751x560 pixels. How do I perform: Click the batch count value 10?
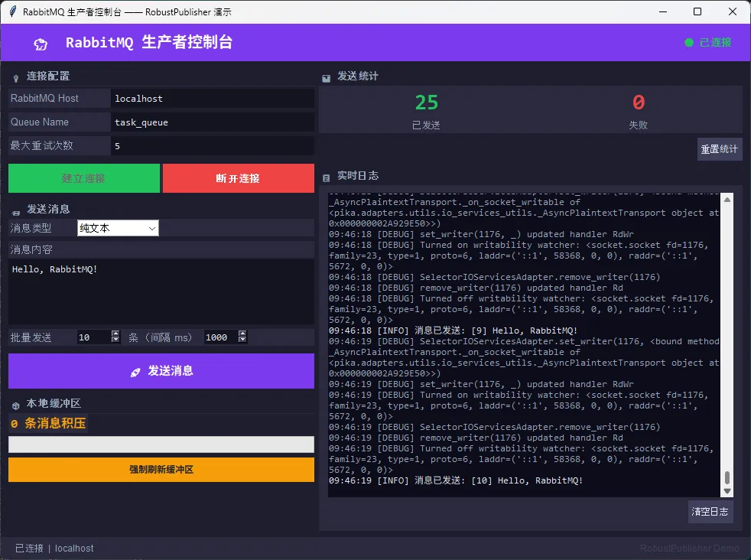pos(84,337)
